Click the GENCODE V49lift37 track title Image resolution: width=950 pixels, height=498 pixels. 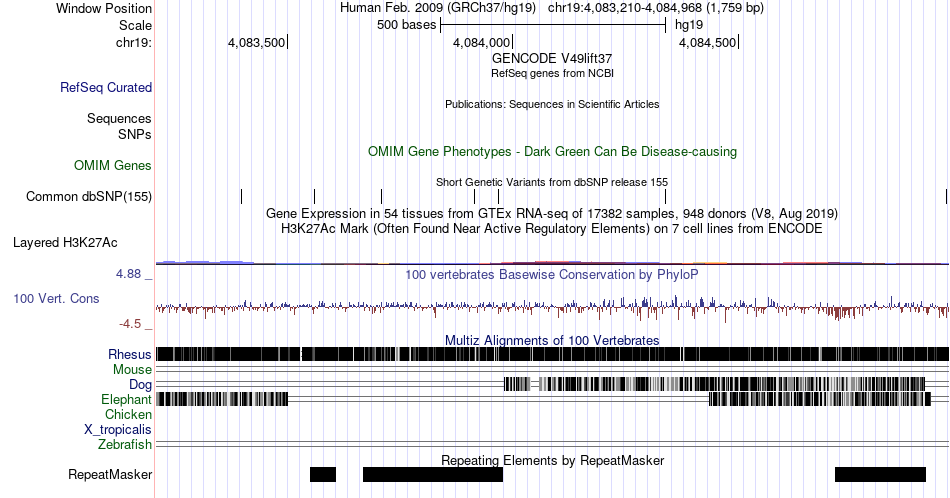[552, 59]
